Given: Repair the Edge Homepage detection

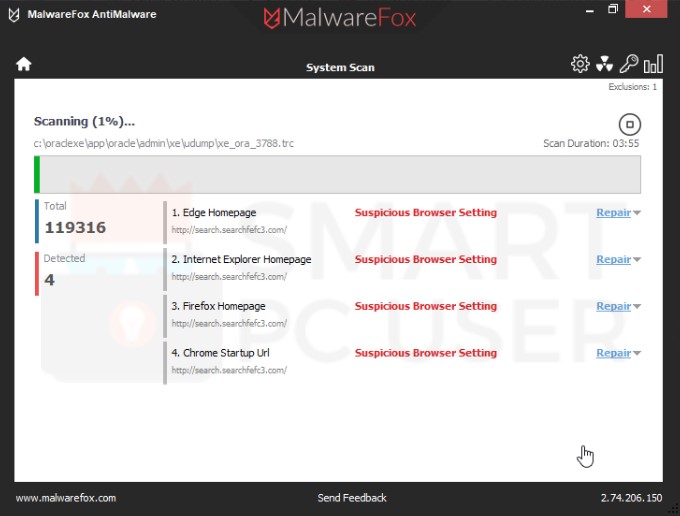Looking at the screenshot, I should tap(613, 212).
